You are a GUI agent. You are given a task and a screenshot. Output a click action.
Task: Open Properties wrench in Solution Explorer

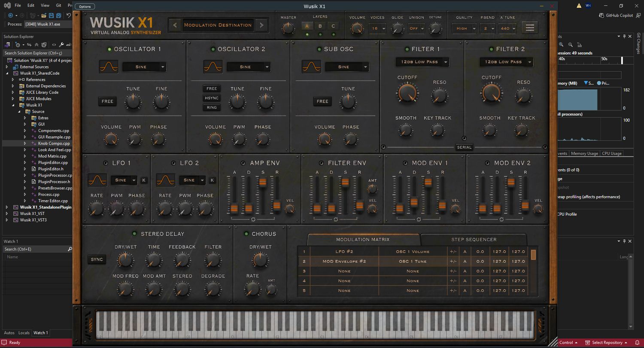[61, 45]
